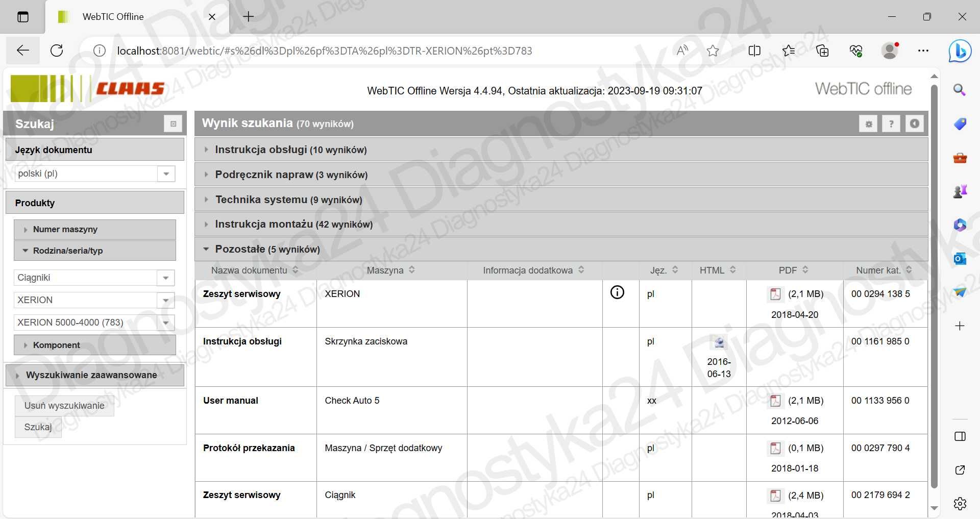Image resolution: width=980 pixels, height=519 pixels.
Task: Open new browser tab
Action: pos(249,17)
